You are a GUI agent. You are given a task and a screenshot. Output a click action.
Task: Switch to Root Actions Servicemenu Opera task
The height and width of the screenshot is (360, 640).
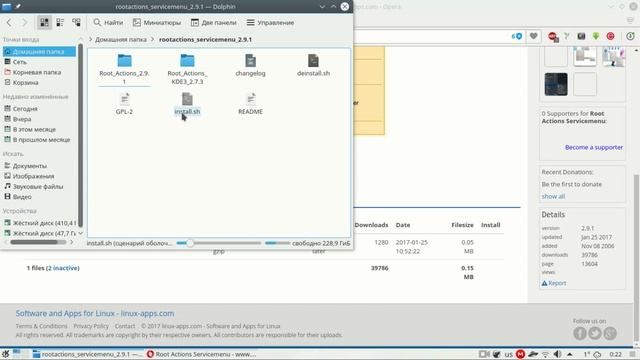pos(201,354)
